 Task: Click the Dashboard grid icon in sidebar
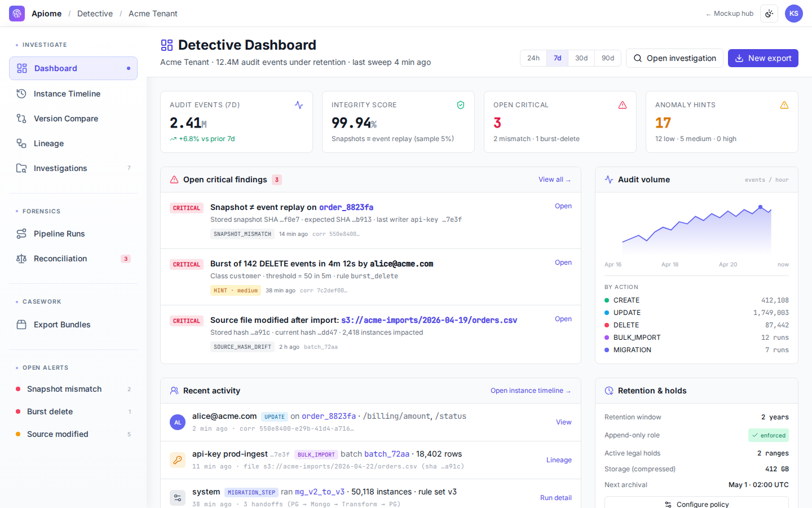pyautogui.click(x=22, y=68)
